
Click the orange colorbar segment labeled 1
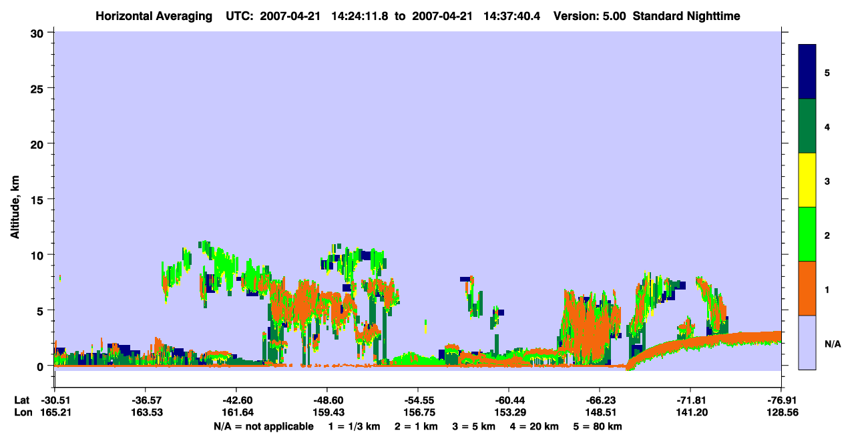[807, 288]
